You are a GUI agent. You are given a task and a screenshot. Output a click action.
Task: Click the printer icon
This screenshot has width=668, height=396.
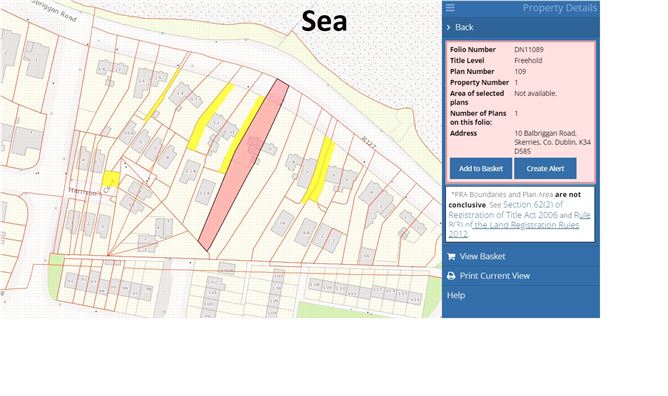click(x=451, y=276)
